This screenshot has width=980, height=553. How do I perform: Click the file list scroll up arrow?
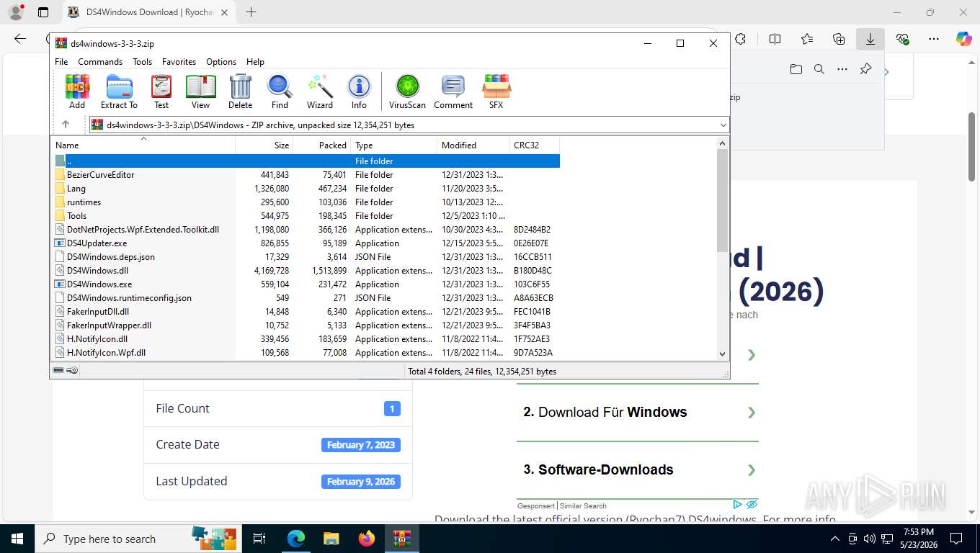coord(723,143)
